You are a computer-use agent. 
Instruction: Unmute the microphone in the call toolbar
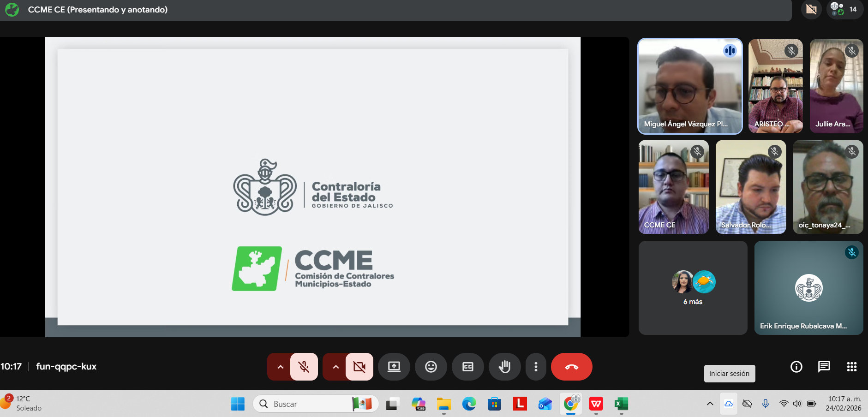pos(304,367)
